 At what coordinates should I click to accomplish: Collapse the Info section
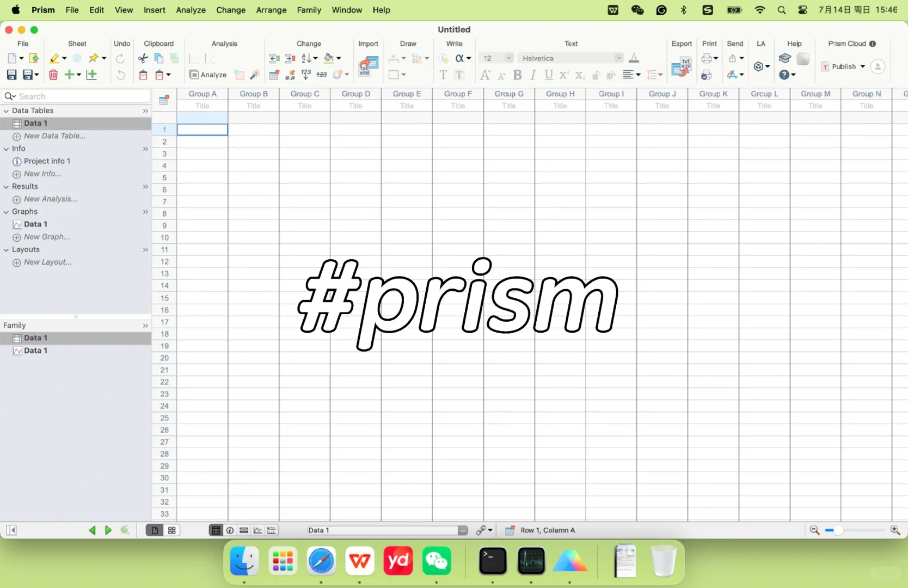coord(6,149)
